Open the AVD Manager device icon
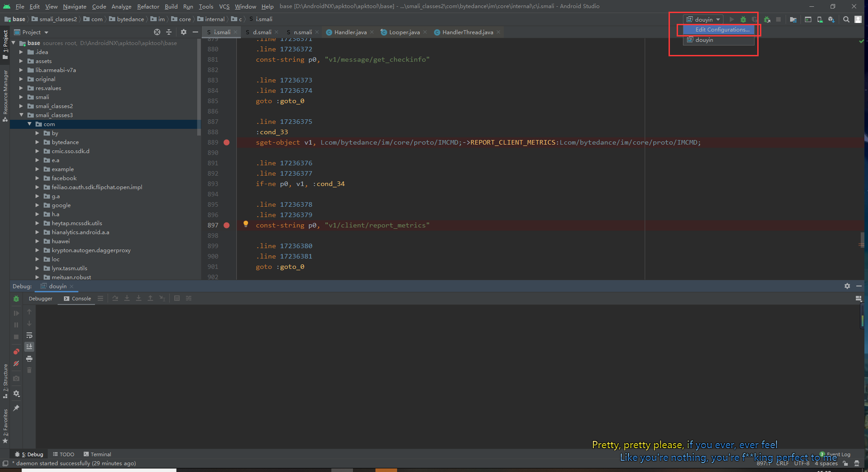This screenshot has width=868, height=472. coord(820,19)
